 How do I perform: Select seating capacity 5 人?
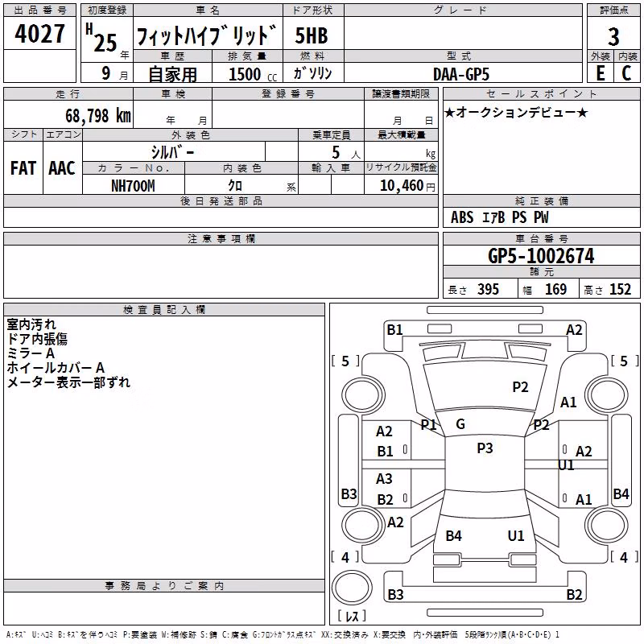(x=346, y=153)
